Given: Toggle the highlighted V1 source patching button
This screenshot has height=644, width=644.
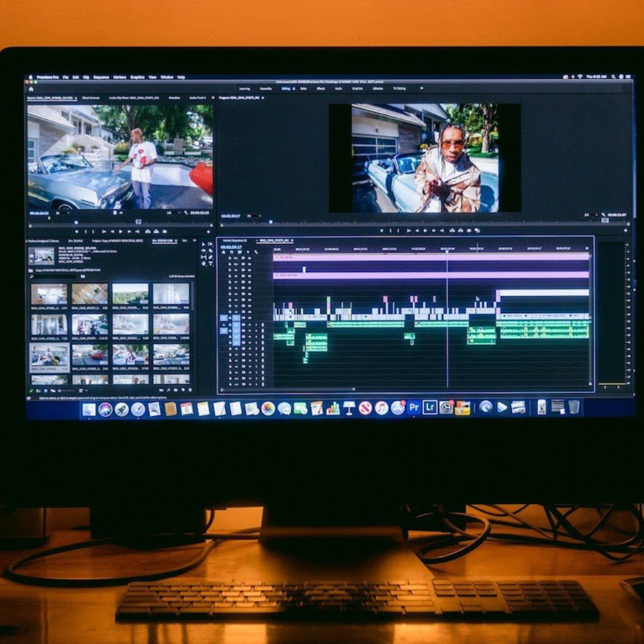Looking at the screenshot, I should [224, 318].
